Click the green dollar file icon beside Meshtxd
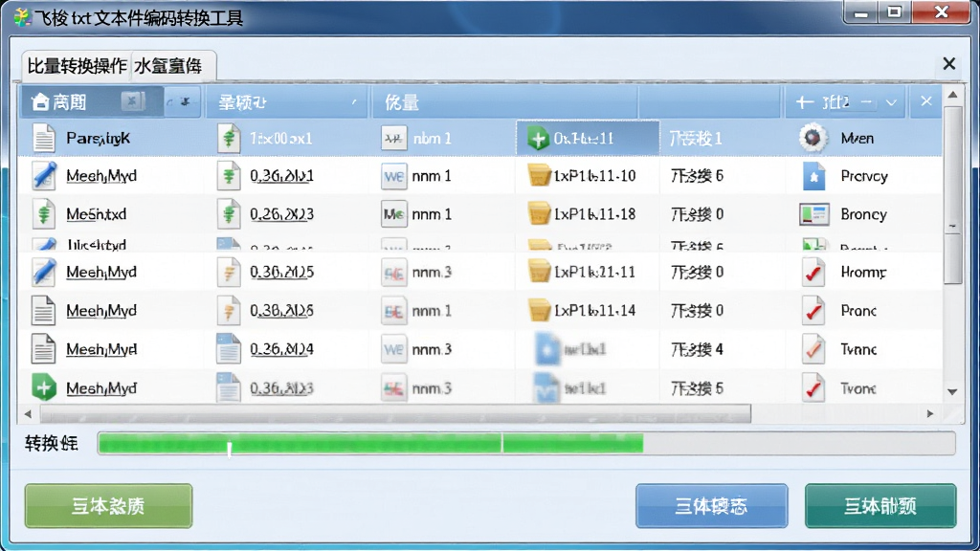Screen dimensions: 980x551 click(x=44, y=214)
